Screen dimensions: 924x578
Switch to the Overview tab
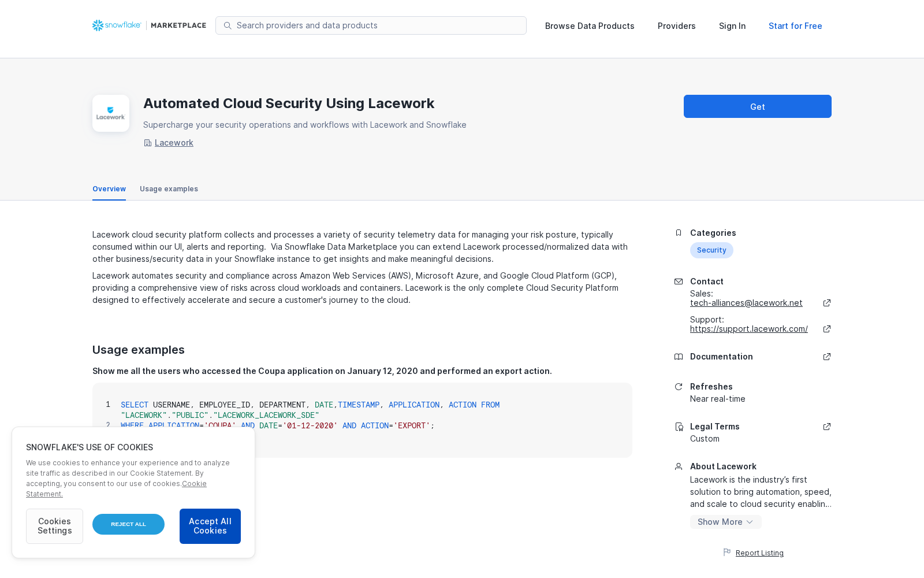click(109, 189)
